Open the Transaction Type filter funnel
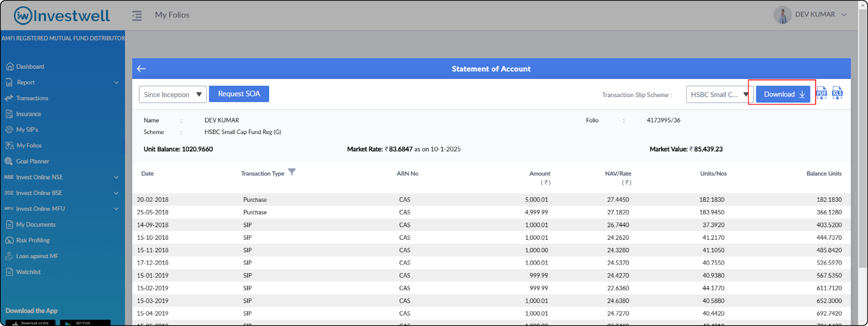 pyautogui.click(x=292, y=172)
